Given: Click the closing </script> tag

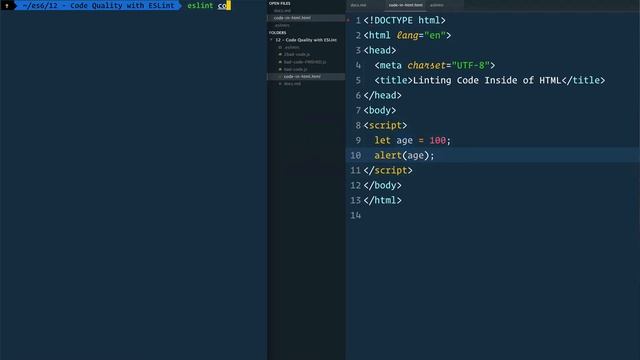Looking at the screenshot, I should [x=388, y=171].
